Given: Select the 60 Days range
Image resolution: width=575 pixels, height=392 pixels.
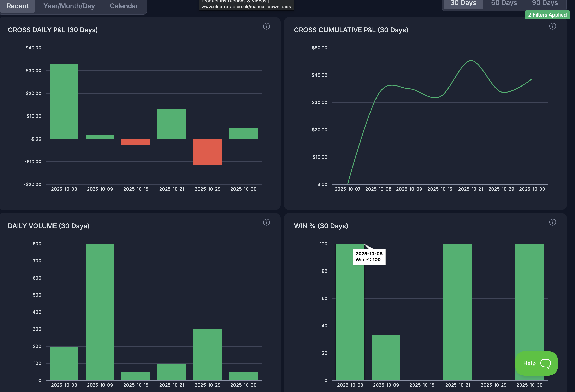Looking at the screenshot, I should coord(504,4).
